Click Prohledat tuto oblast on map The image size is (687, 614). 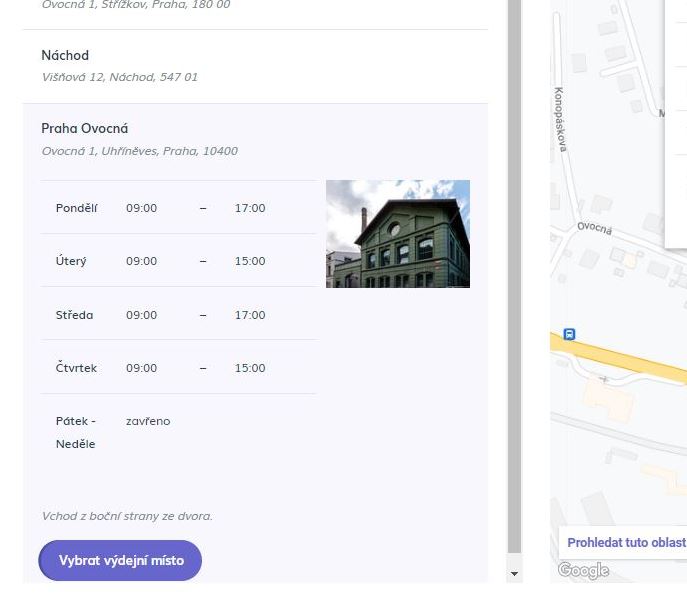[626, 543]
